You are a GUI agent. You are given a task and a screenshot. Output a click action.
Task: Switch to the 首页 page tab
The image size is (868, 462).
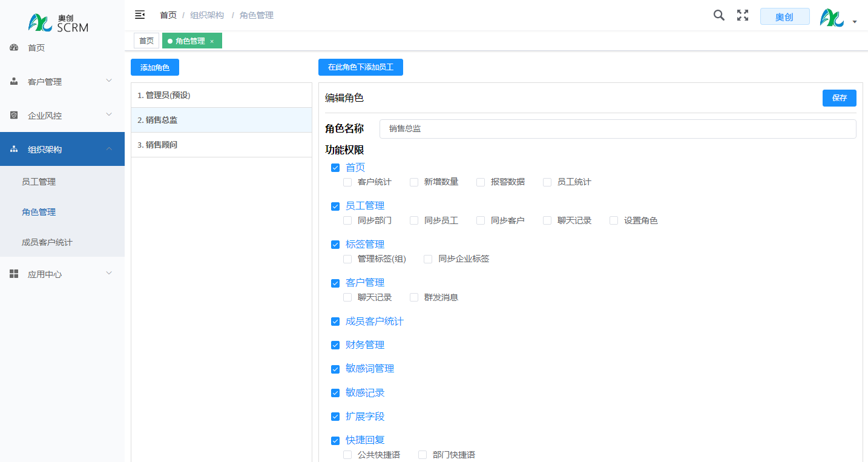(x=146, y=41)
